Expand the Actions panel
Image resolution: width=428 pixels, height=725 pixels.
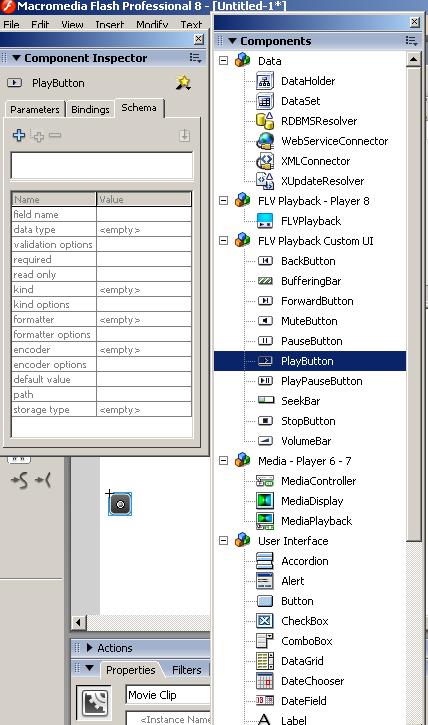90,647
